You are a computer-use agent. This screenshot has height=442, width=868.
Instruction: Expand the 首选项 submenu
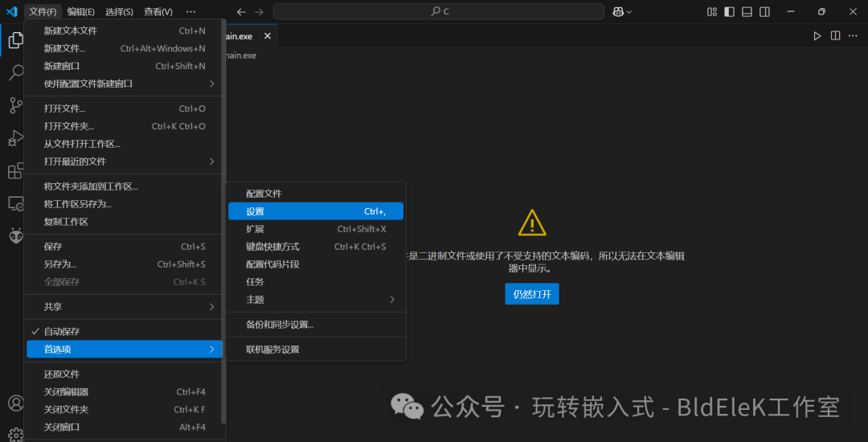click(x=125, y=349)
